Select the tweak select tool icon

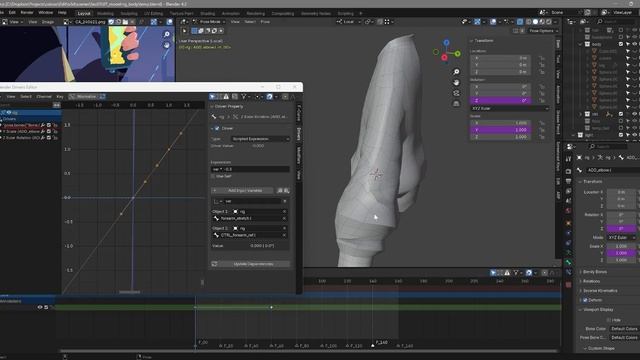click(184, 31)
